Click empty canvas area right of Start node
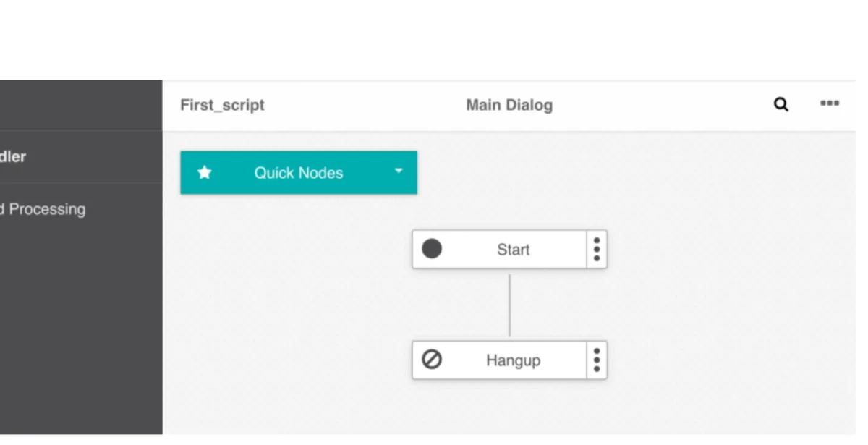This screenshot has width=868, height=445. (x=723, y=250)
